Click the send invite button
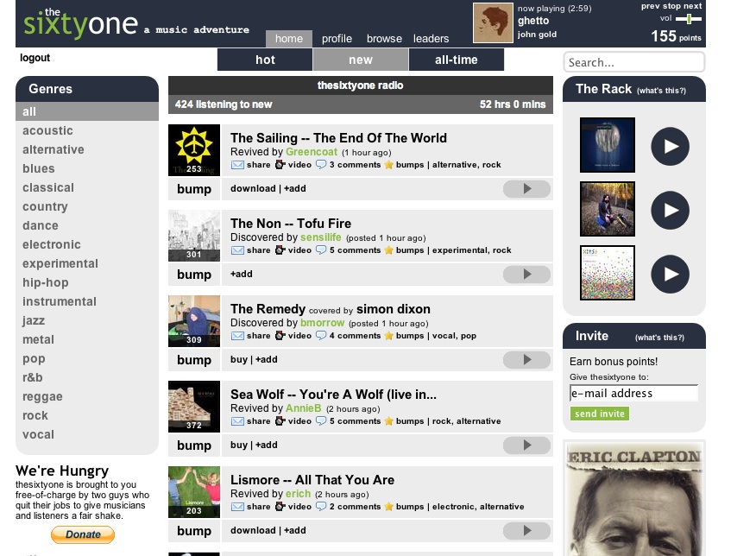 (599, 414)
